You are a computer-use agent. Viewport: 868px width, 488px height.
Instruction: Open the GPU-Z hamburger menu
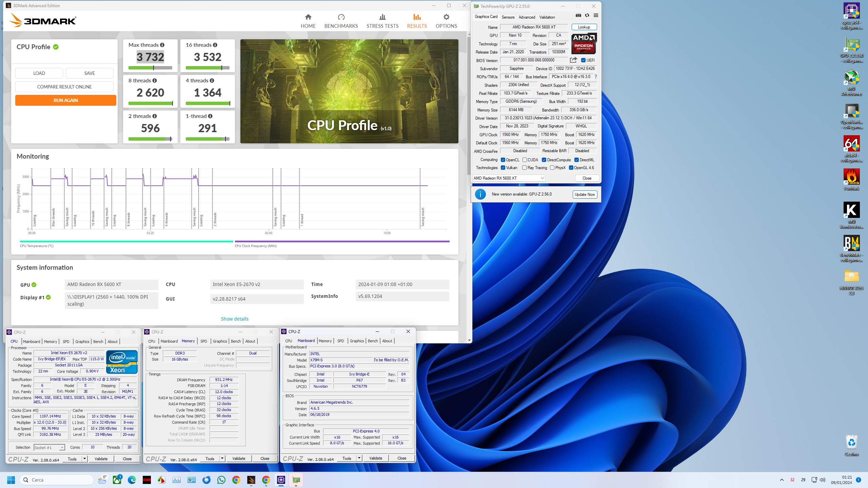[x=596, y=15]
